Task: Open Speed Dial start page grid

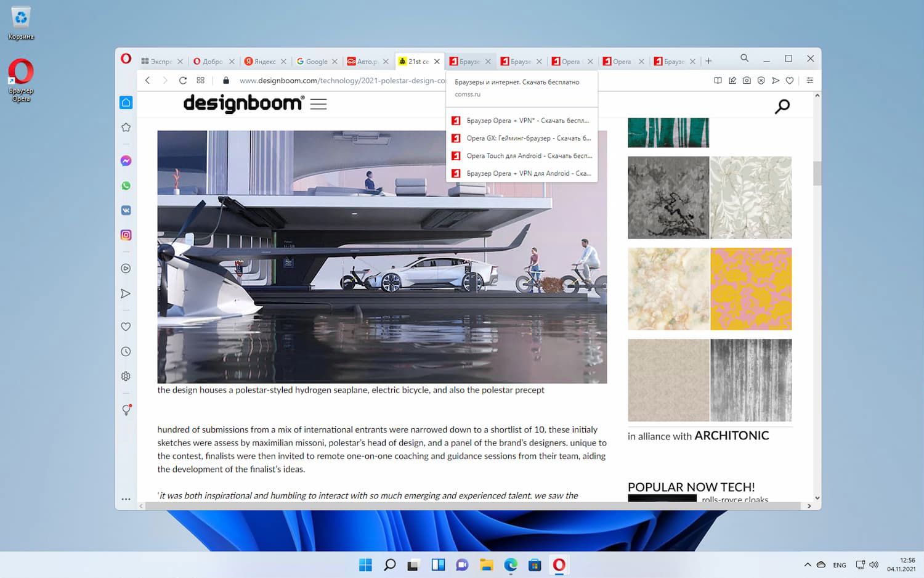Action: (x=200, y=80)
